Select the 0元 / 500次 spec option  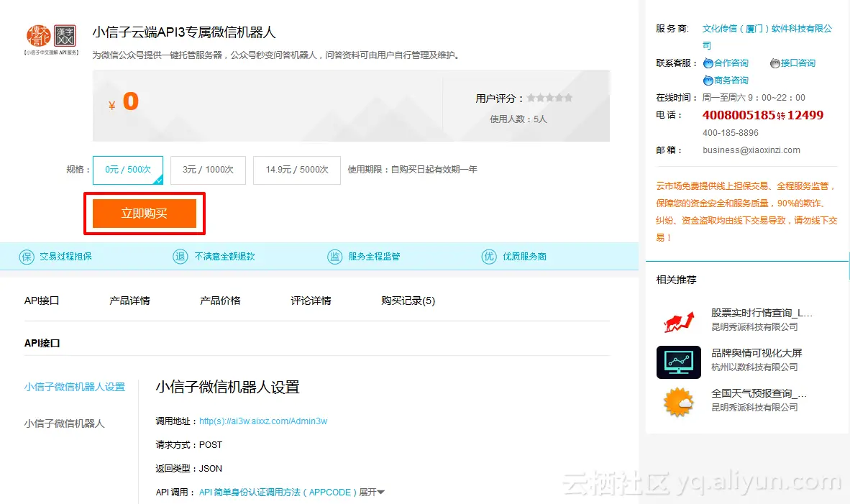pos(128,170)
